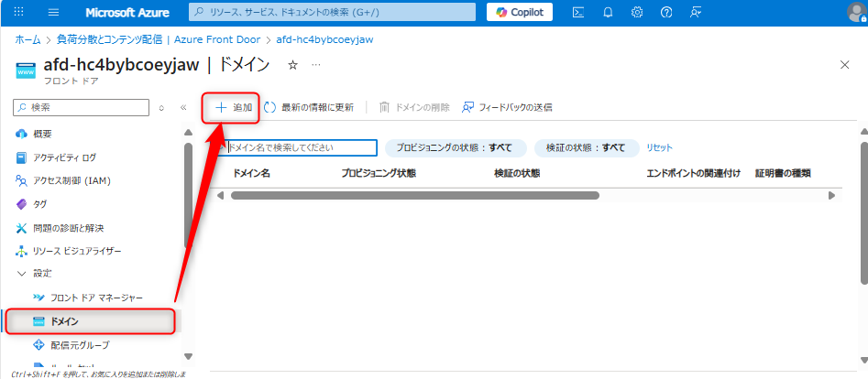Viewport: 868px width, 379px height.
Task: Close the ドメイン blade with X
Action: (x=845, y=65)
